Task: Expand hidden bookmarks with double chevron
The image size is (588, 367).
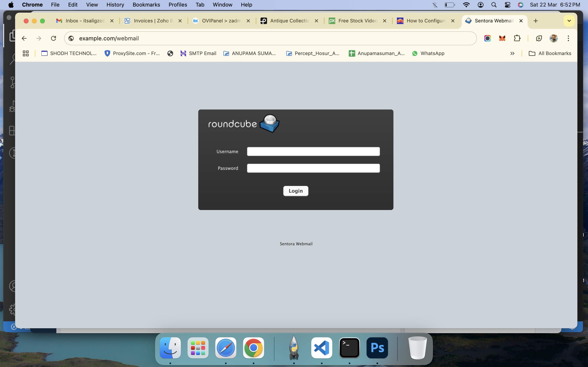Action: [512, 53]
